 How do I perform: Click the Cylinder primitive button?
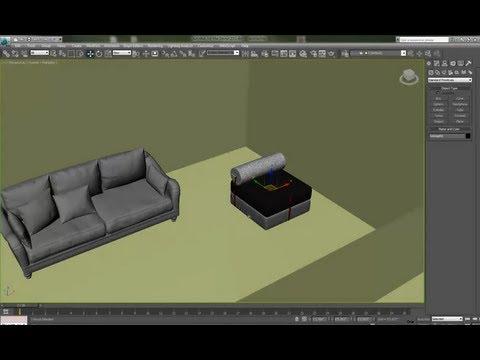439,110
